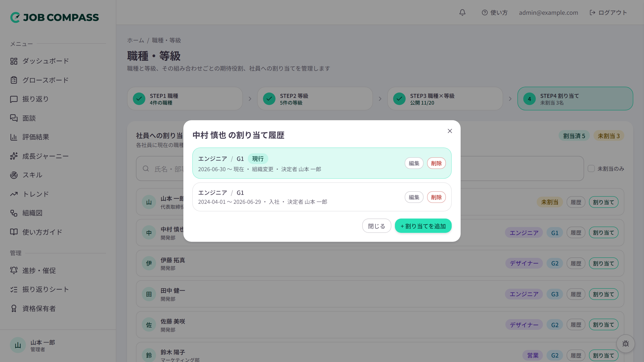Click the ログアウト logout button
The height and width of the screenshot is (362, 644).
click(608, 13)
